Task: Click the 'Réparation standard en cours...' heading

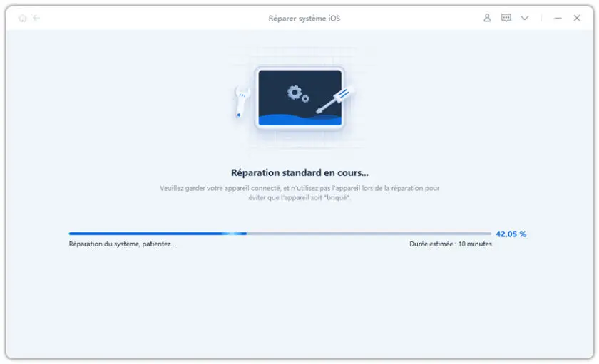Action: tap(299, 173)
